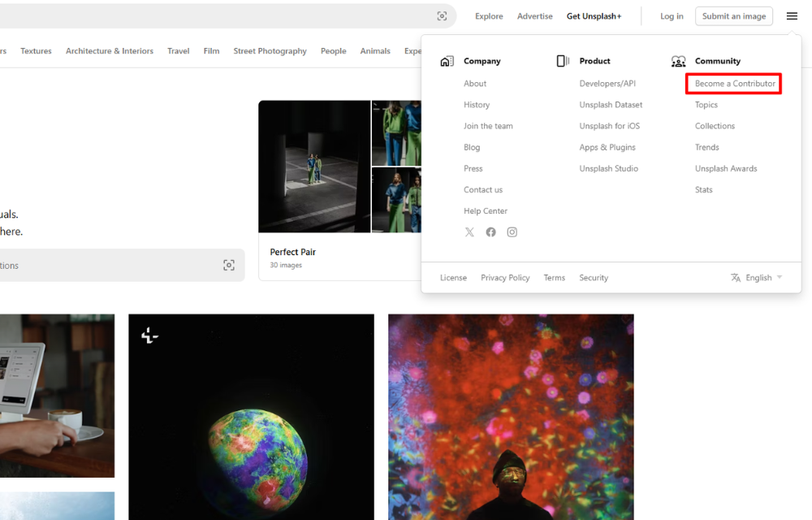812x520 pixels.
Task: Open Topics in Community menu
Action: 706,105
